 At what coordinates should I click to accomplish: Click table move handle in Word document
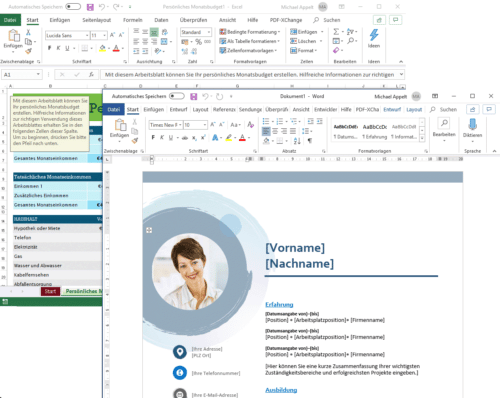point(149,230)
